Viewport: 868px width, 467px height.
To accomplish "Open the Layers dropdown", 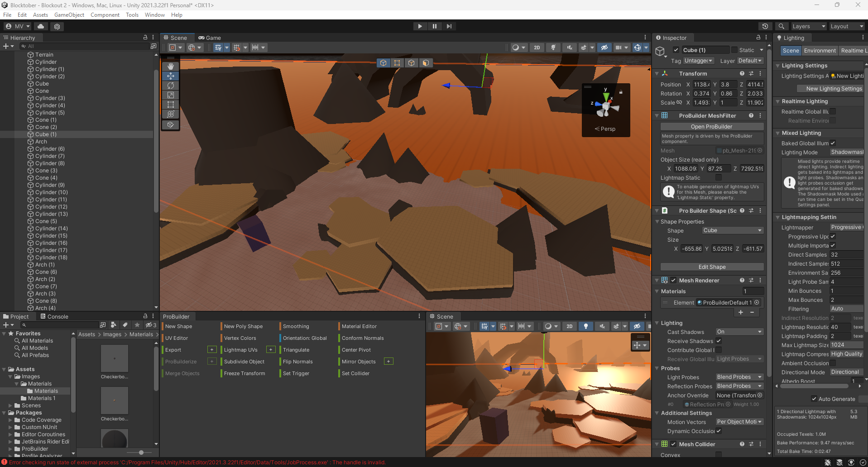I will point(809,26).
